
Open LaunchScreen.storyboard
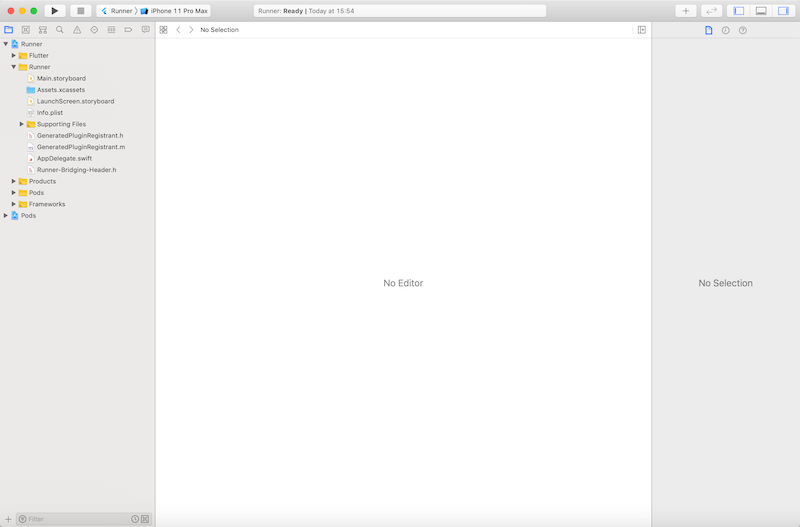[x=78, y=101]
